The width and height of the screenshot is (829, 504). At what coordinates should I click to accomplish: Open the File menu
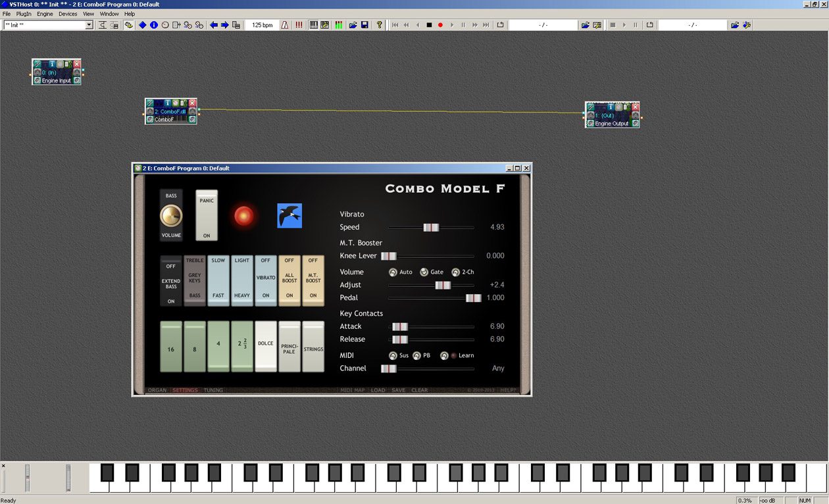[x=7, y=14]
